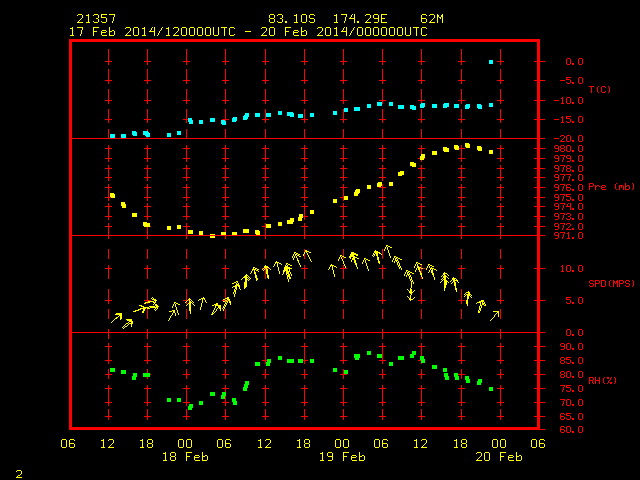Click the 20 Feb date label
Screen dimensions: 640x480
coord(499,457)
